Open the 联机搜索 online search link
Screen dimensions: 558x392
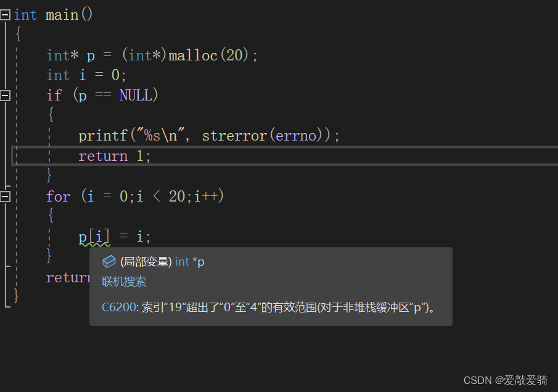[123, 281]
